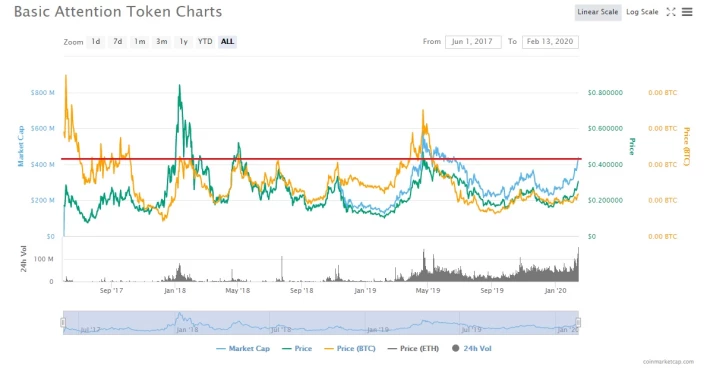Open the chart hamburger menu icon
The height and width of the screenshot is (376, 710).
point(687,12)
